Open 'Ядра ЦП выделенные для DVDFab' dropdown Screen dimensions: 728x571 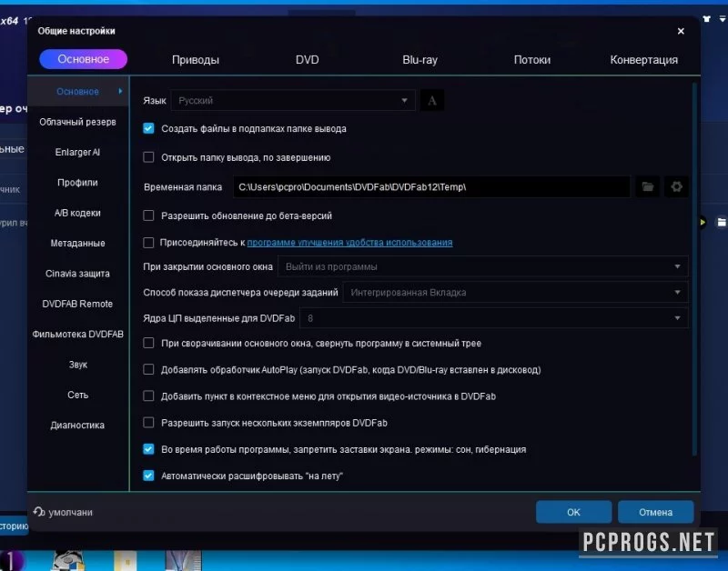494,318
